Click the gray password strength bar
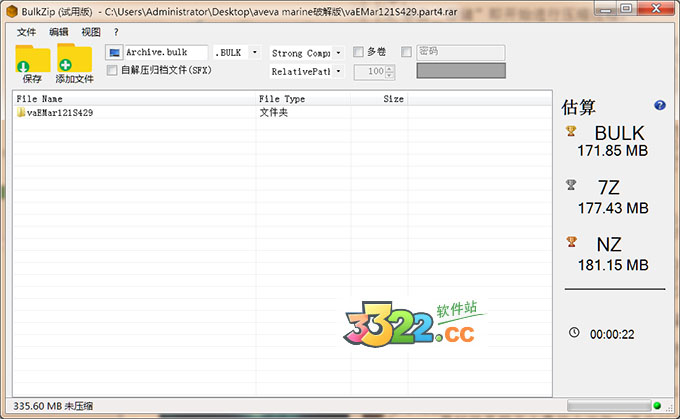Viewport: 680px width, 419px height. point(461,71)
